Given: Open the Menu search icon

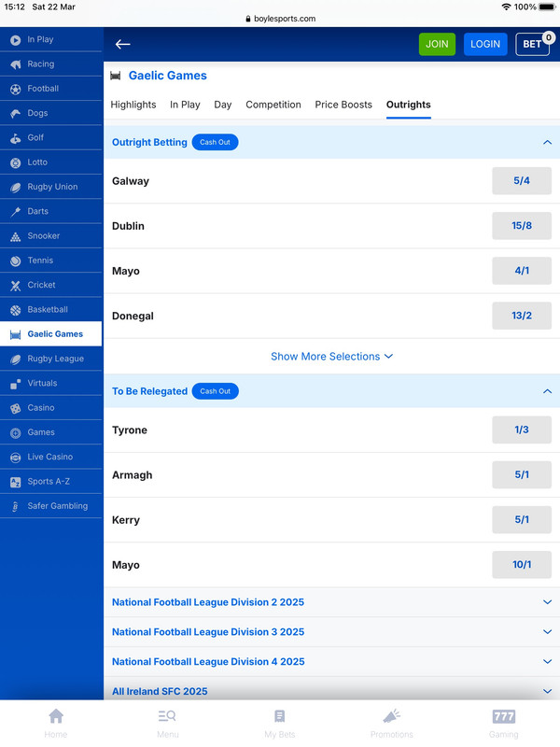Looking at the screenshot, I should coord(168,716).
